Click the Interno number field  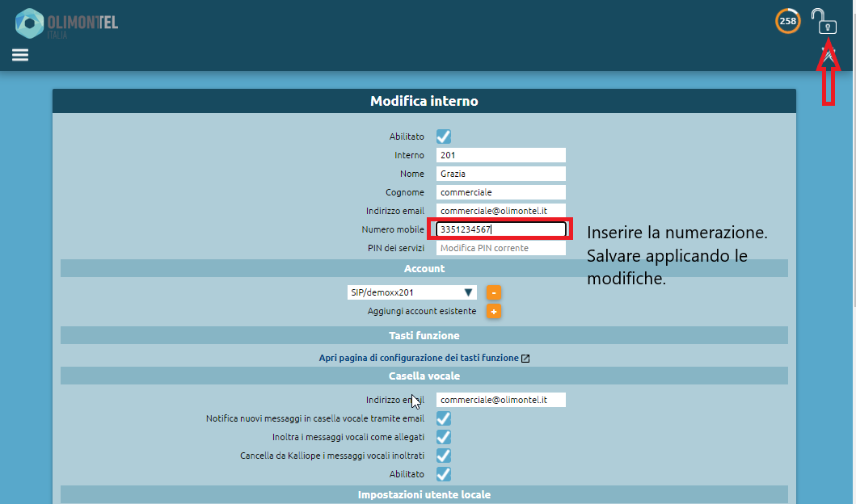point(500,155)
